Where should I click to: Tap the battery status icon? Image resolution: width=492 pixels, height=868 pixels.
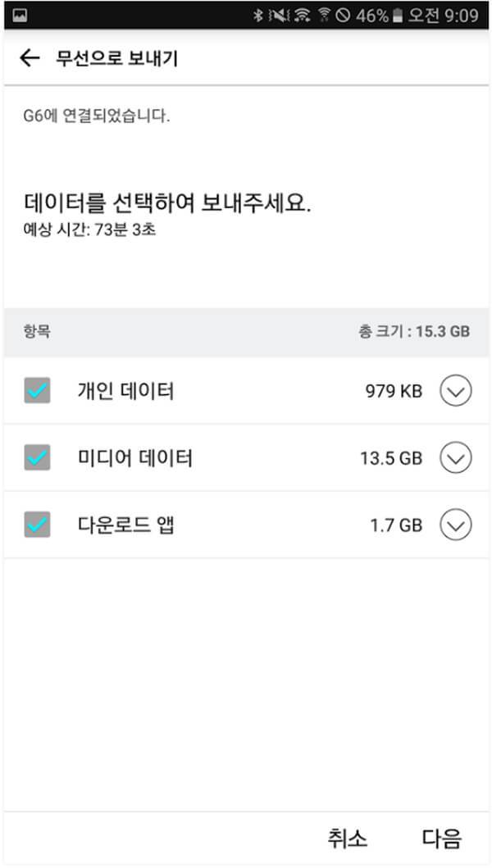pos(399,15)
